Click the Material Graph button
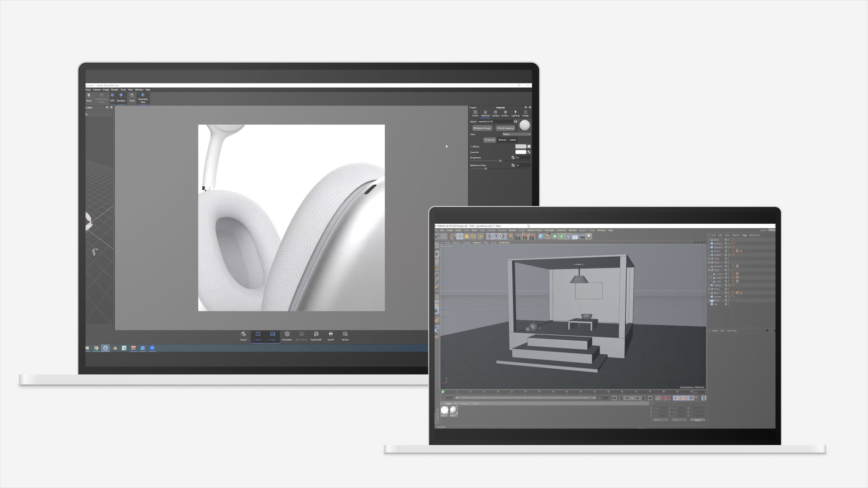Viewport: 868px width, 488px height. 482,128
